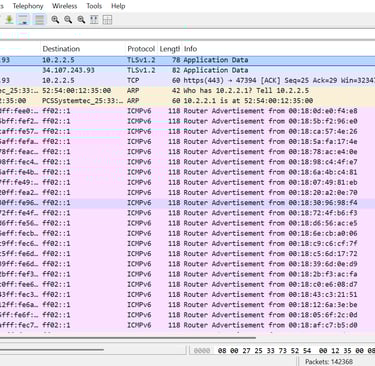
Task: Select Router Advertisement from 00:18:98:c4:4f:e7
Action: click(x=187, y=162)
